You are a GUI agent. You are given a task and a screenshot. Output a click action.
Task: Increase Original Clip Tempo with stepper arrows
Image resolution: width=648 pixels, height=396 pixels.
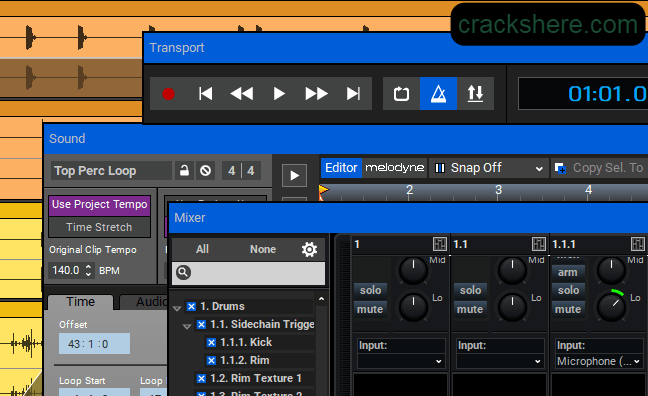coord(88,267)
